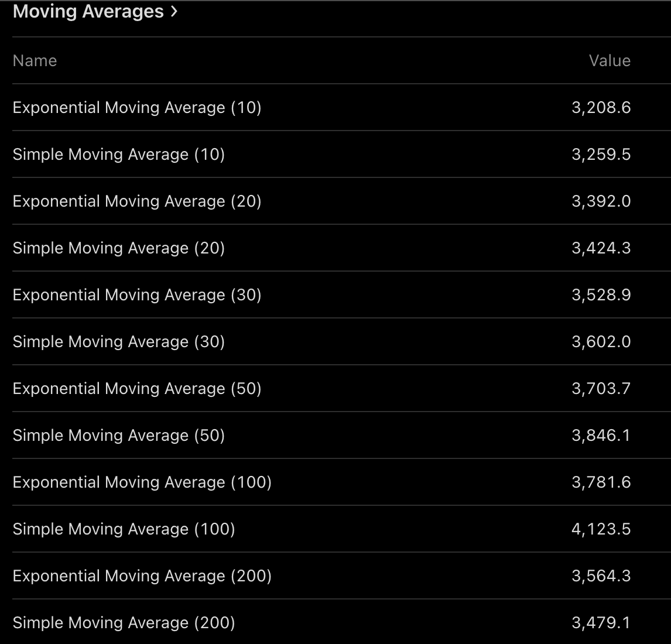The width and height of the screenshot is (671, 644).
Task: Click the 4,123.5 value
Action: tap(601, 529)
